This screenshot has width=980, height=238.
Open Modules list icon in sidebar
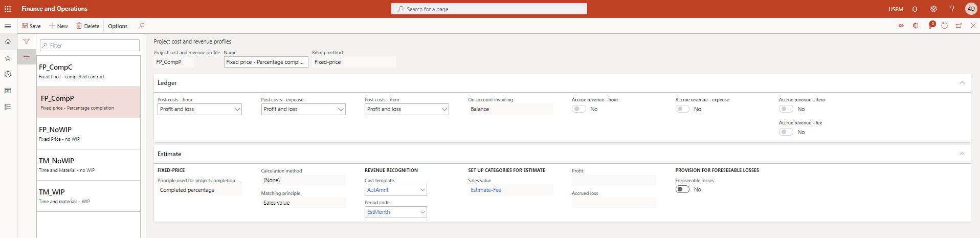[8, 107]
